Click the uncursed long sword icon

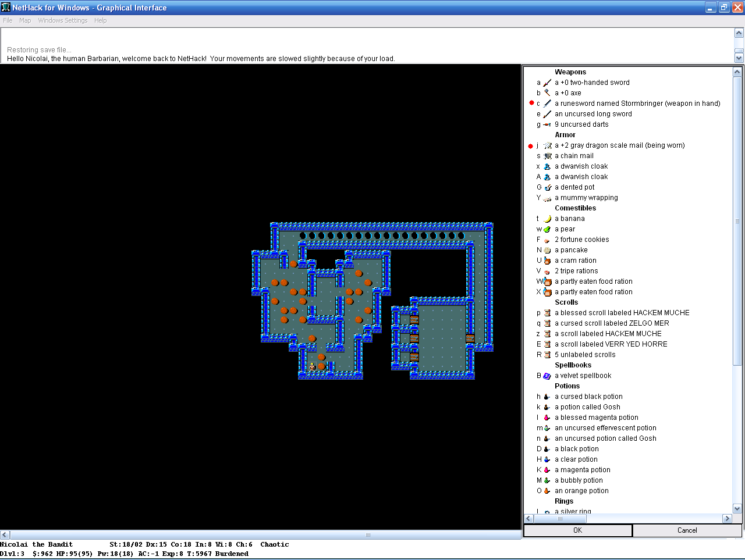pyautogui.click(x=547, y=114)
